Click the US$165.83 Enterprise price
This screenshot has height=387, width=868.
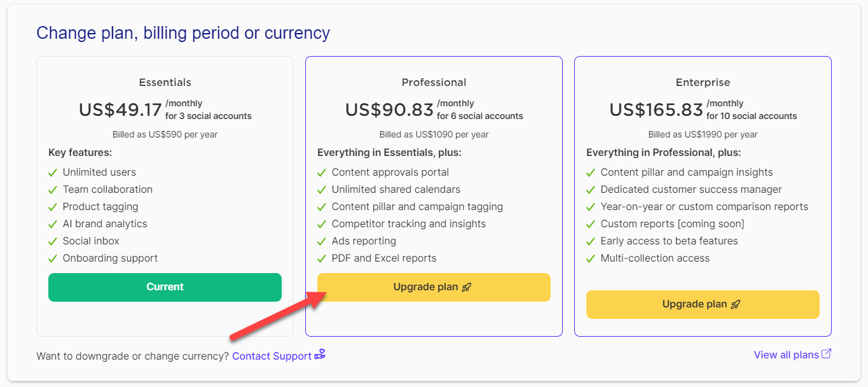(x=656, y=109)
